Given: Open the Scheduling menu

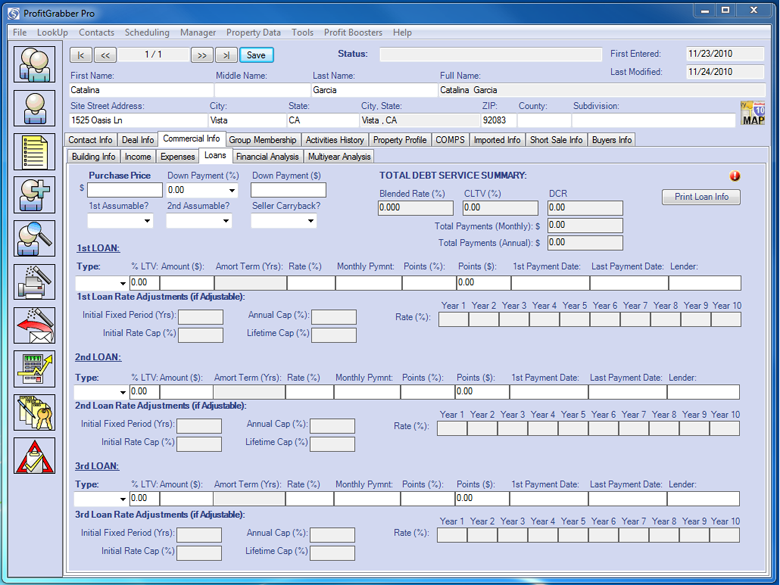Looking at the screenshot, I should tap(147, 32).
